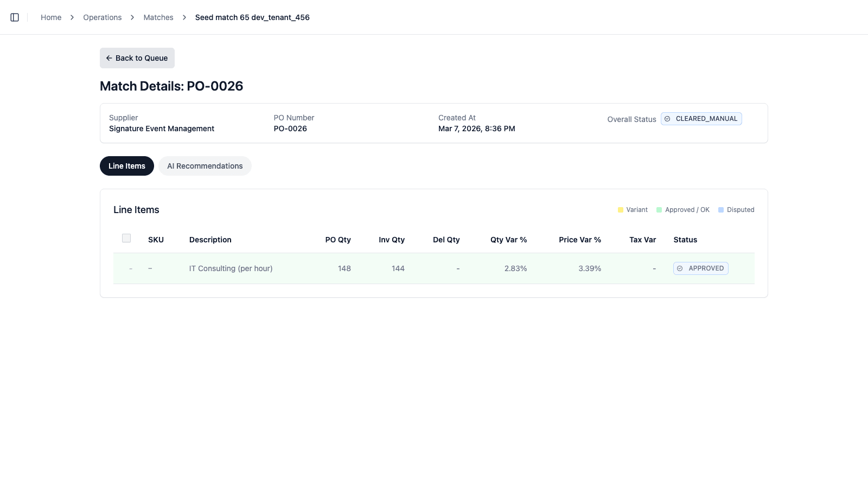Sort the table by Price Var % column
Viewport: 868px width, 488px height.
click(580, 240)
